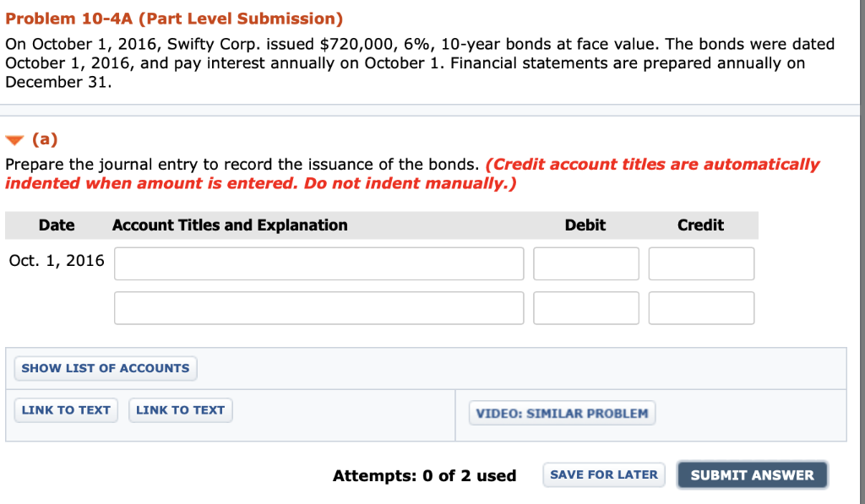Click the Credit column header
The image size is (865, 504).
click(699, 225)
